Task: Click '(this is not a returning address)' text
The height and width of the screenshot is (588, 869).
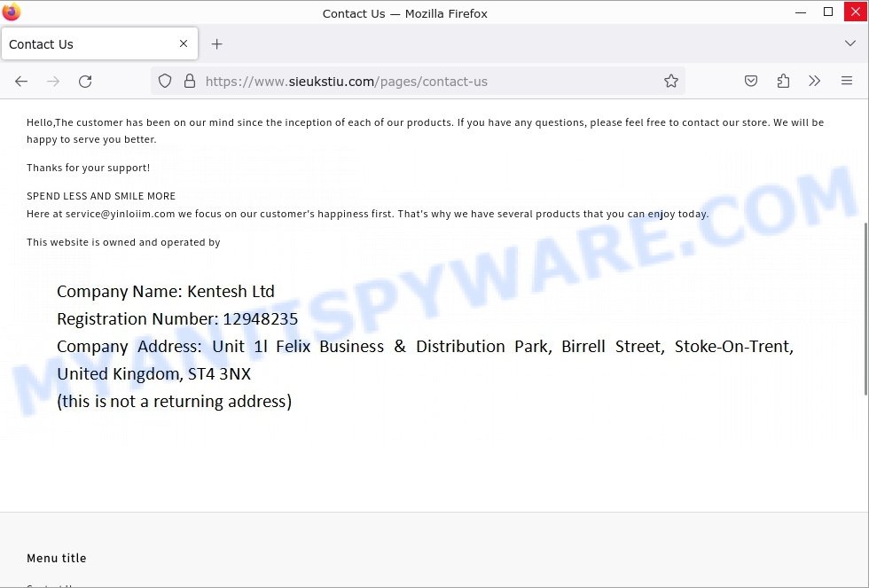Action: click(x=174, y=401)
